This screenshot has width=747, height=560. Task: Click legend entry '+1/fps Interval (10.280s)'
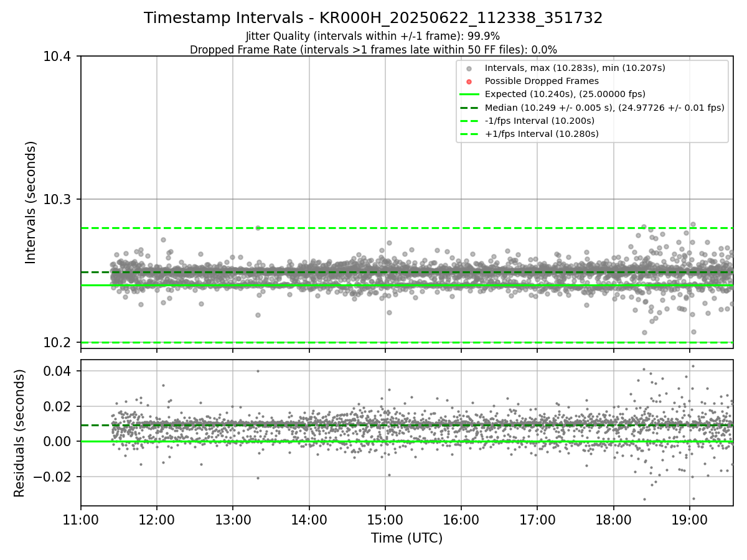[x=542, y=134]
